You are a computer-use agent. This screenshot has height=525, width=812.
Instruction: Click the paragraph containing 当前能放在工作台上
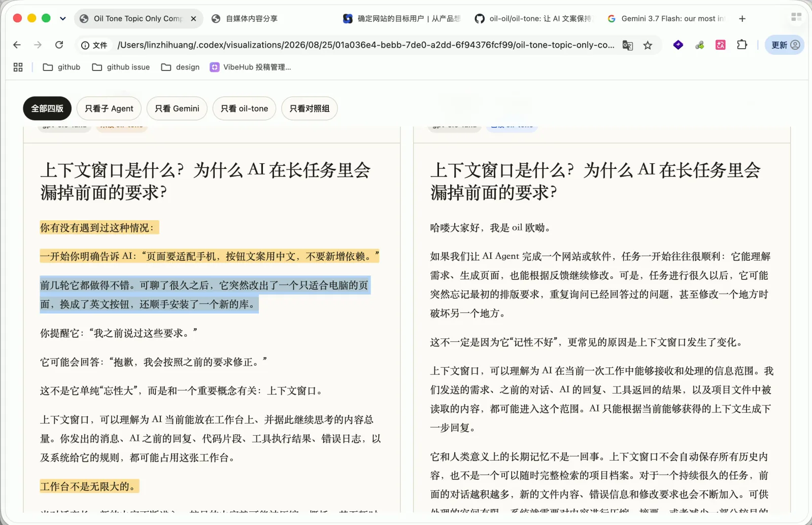pos(211,439)
